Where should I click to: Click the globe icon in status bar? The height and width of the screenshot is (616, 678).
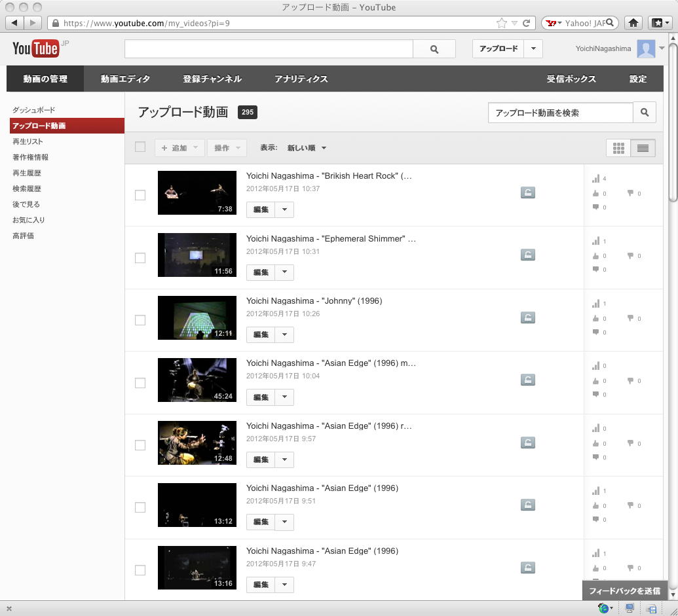603,608
